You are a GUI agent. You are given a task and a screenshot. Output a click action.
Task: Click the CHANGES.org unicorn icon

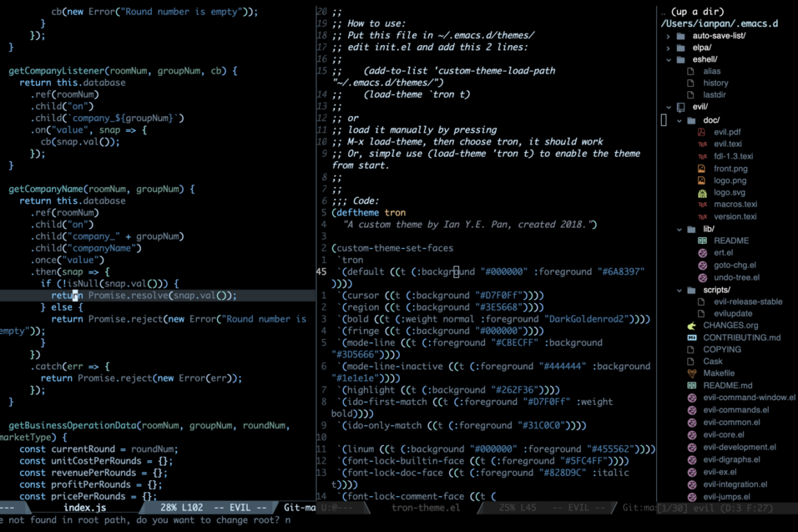(692, 325)
